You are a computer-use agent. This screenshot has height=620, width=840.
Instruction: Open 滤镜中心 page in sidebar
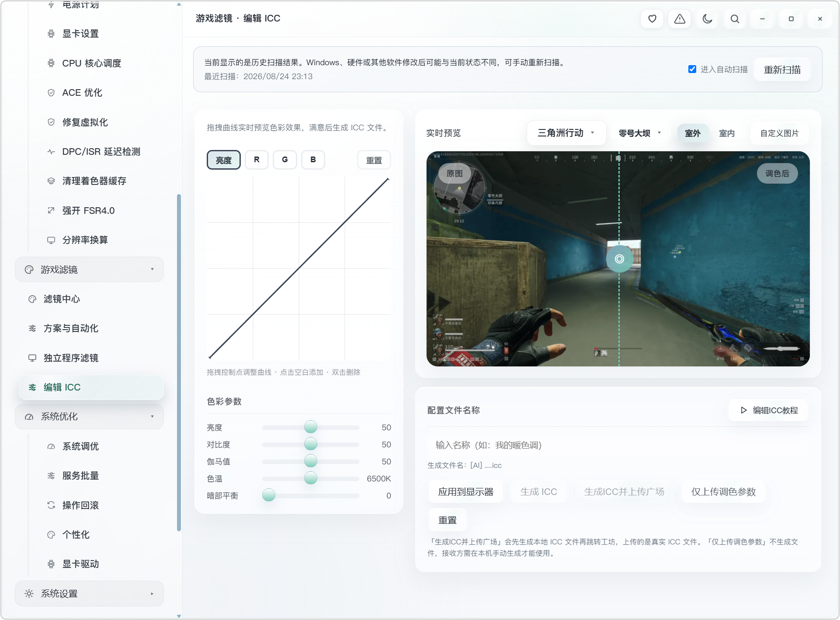pos(92,299)
